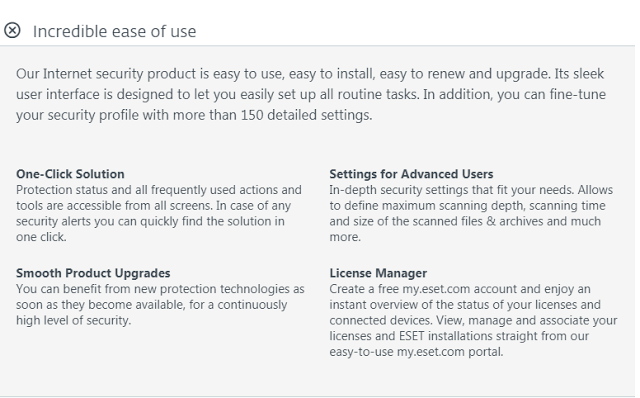Close the section with the circled X icon
This screenshot has height=398, width=640.
coord(12,30)
